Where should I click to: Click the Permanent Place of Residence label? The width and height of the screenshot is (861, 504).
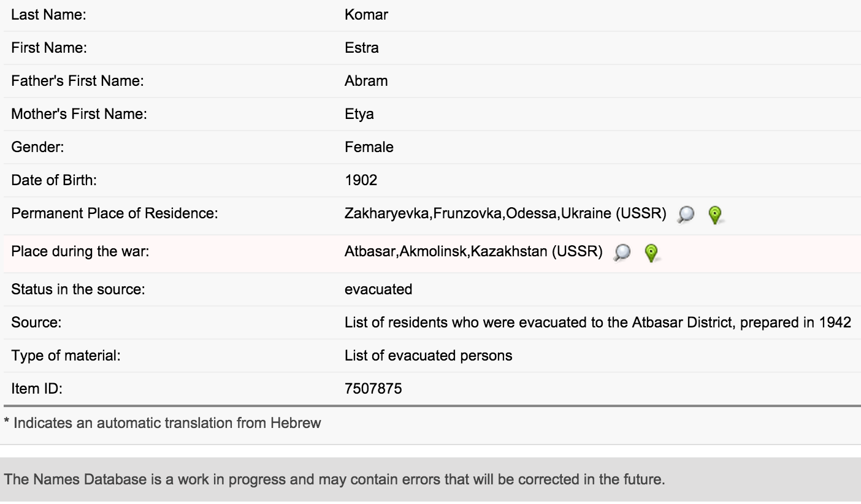115,214
